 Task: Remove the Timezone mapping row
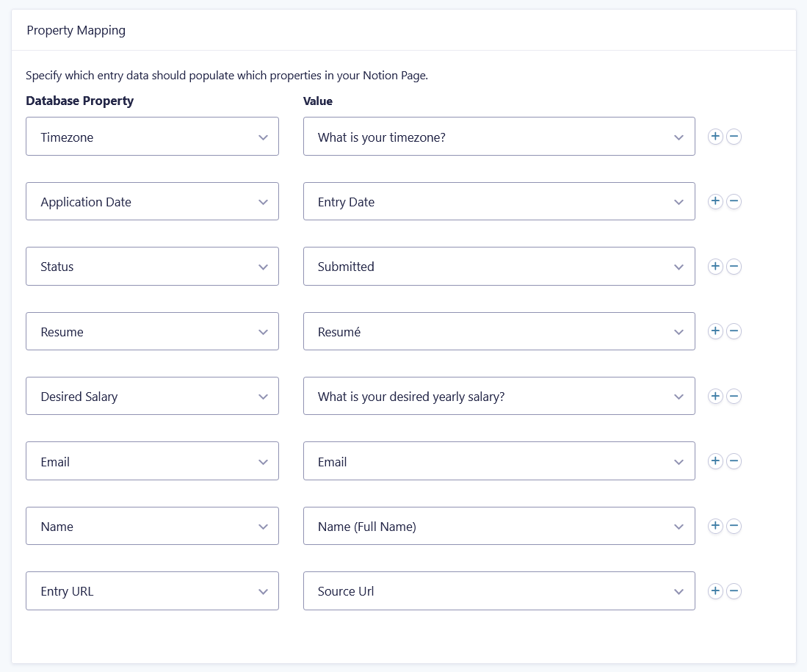[734, 137]
